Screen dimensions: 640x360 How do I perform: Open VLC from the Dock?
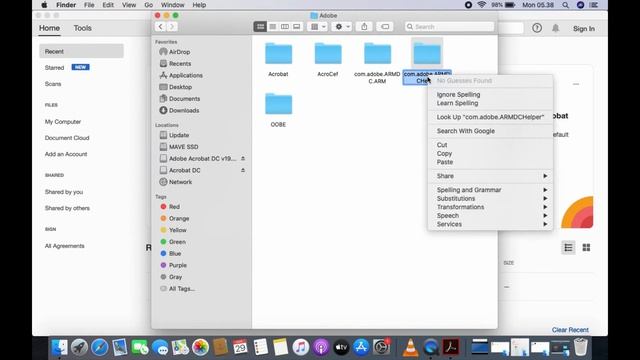[410, 348]
